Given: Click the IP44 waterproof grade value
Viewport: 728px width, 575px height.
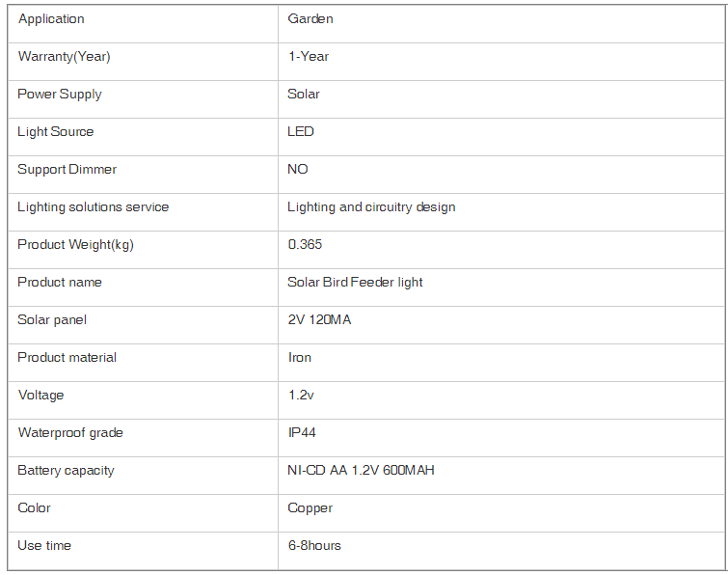Looking at the screenshot, I should 302,433.
